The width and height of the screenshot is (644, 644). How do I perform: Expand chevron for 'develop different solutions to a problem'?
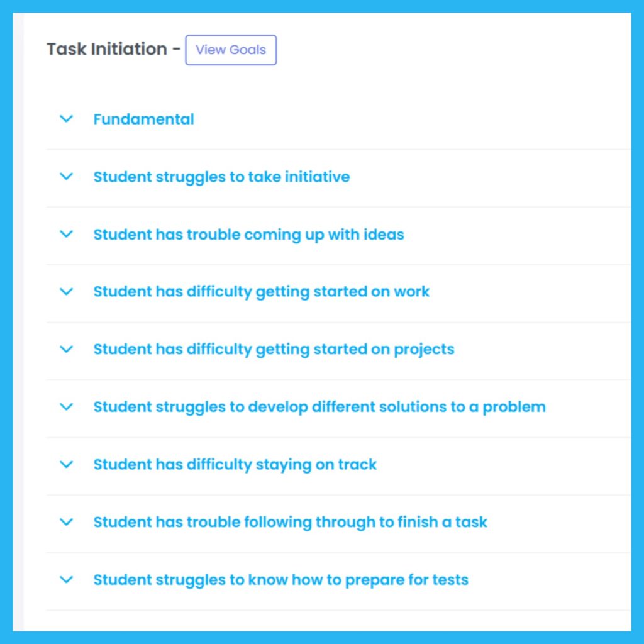[x=66, y=407]
